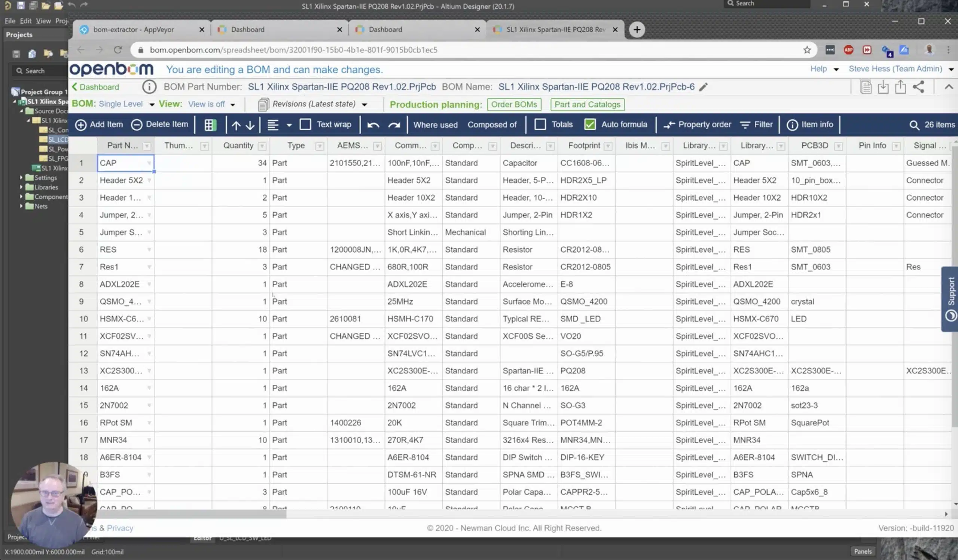Open the grid view icon in toolbar
Viewport: 958px width, 560px height.
tap(210, 125)
